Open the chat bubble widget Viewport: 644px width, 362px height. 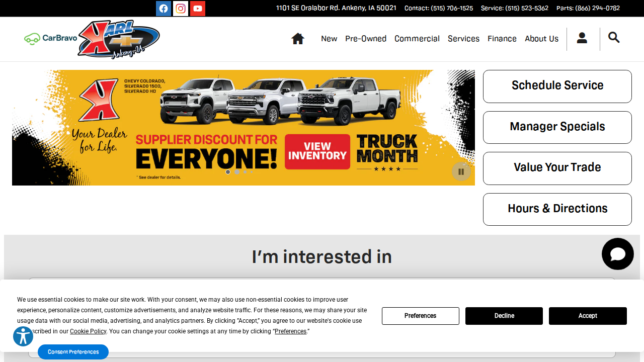tap(617, 253)
